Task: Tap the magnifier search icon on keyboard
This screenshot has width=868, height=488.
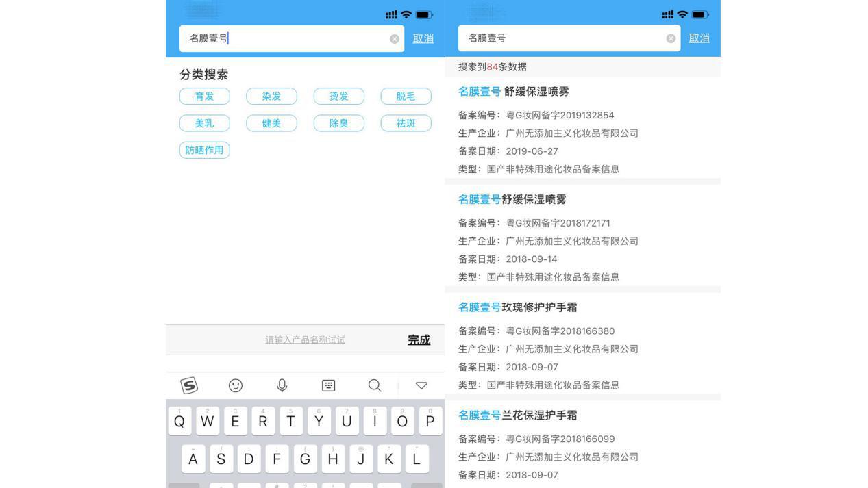Action: pyautogui.click(x=375, y=385)
